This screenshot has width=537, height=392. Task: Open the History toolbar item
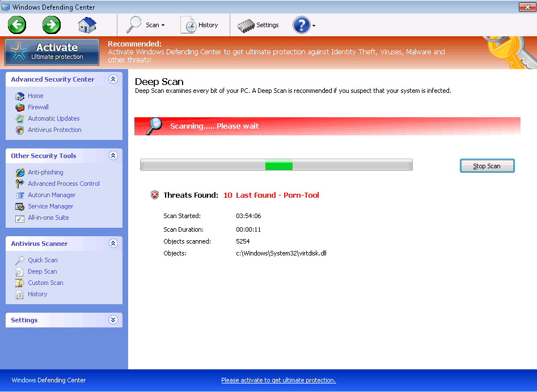click(x=200, y=25)
